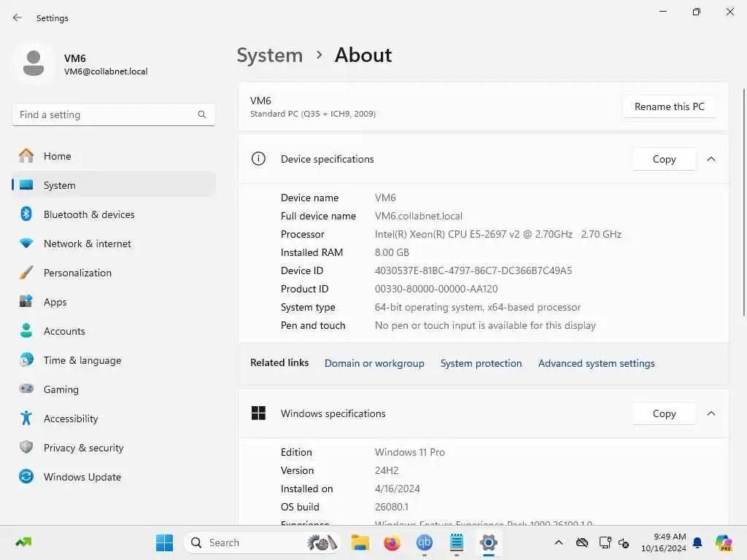Viewport: 747px width, 560px height.
Task: Open Home in the sidebar
Action: click(x=113, y=156)
